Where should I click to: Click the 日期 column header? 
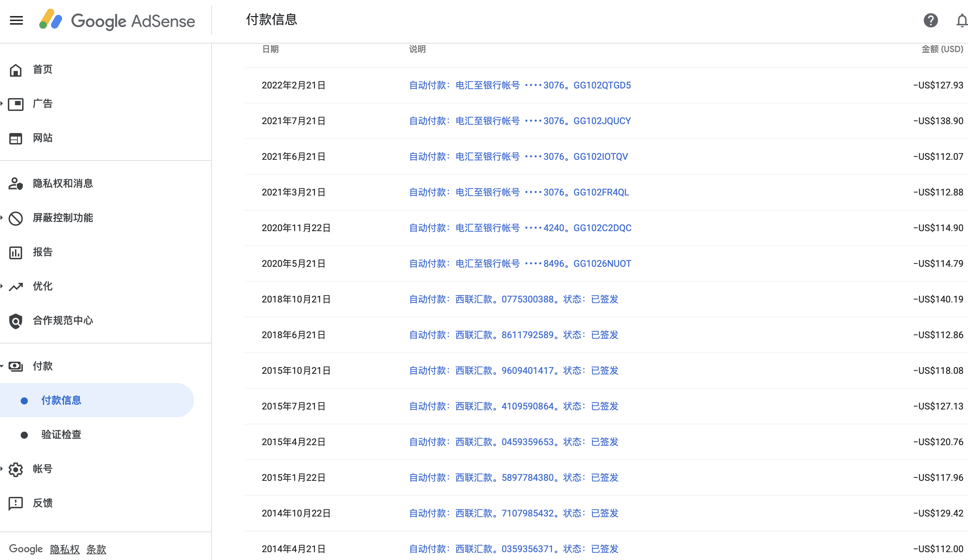pyautogui.click(x=270, y=49)
